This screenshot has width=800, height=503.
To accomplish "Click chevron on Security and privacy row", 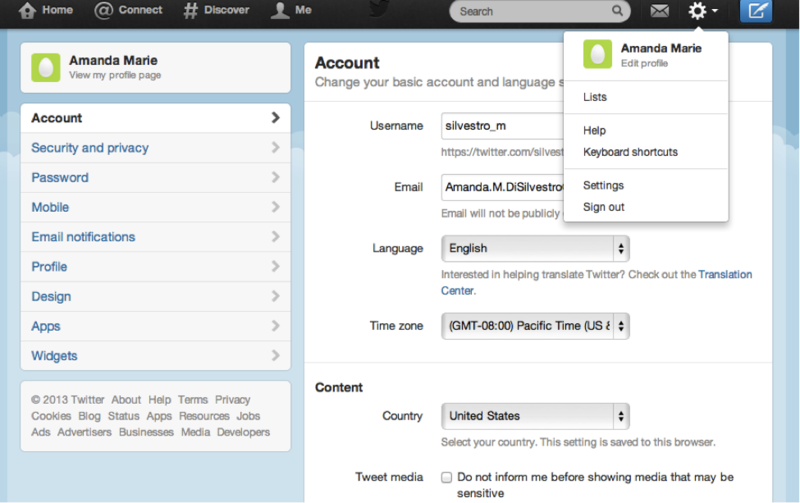I will (x=276, y=147).
